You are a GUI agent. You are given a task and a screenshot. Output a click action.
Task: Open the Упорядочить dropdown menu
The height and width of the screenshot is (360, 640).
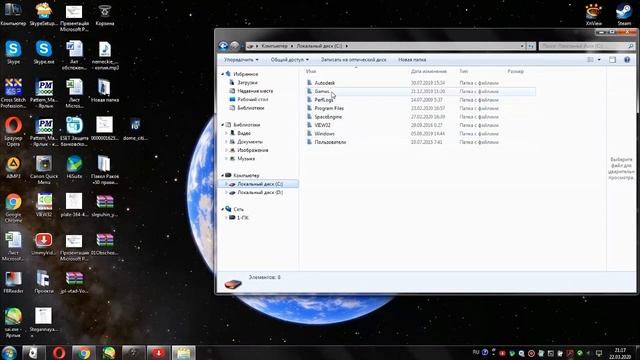tap(241, 60)
